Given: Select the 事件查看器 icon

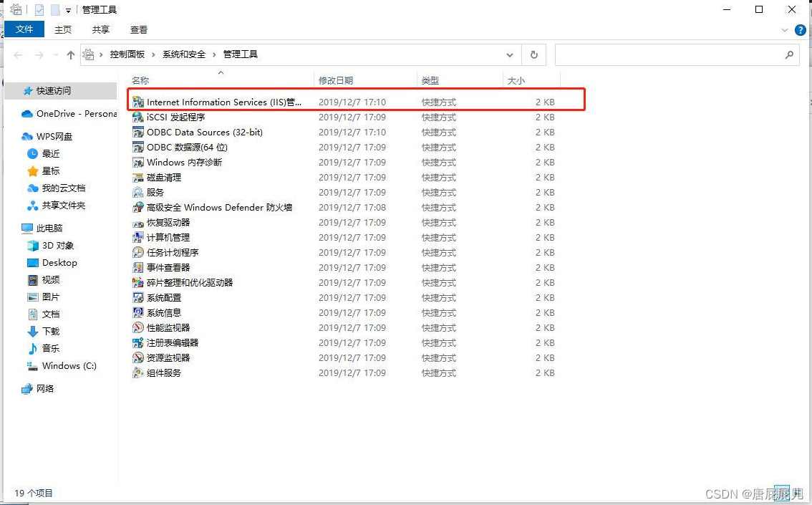Looking at the screenshot, I should coord(138,268).
